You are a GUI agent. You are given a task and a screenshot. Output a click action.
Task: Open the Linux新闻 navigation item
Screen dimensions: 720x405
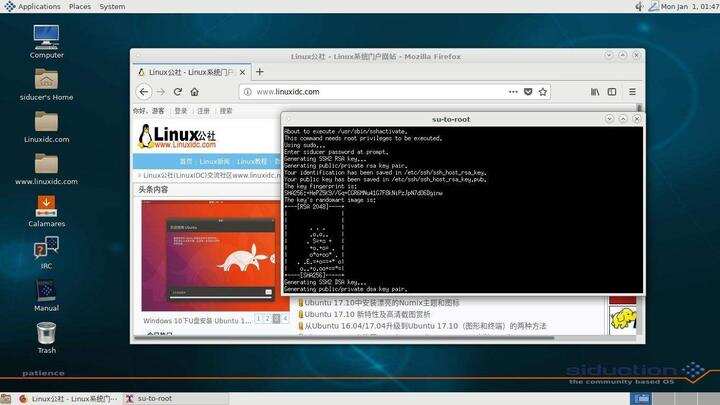click(214, 162)
